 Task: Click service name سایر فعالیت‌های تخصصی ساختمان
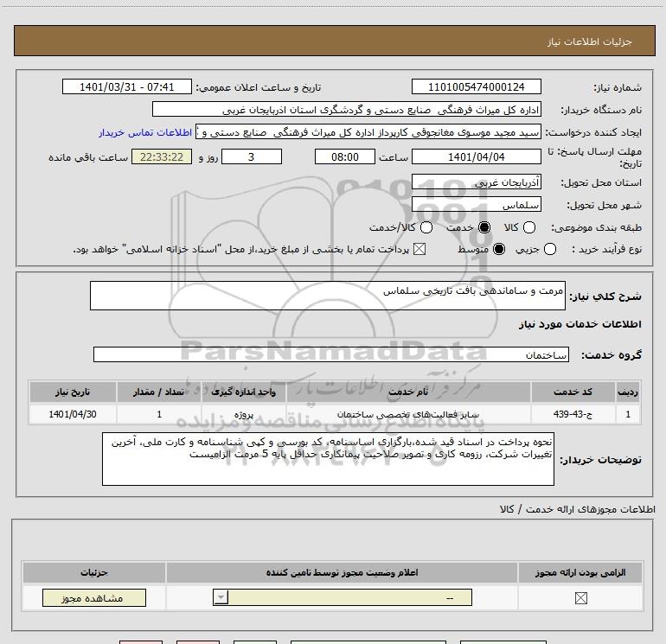click(408, 414)
